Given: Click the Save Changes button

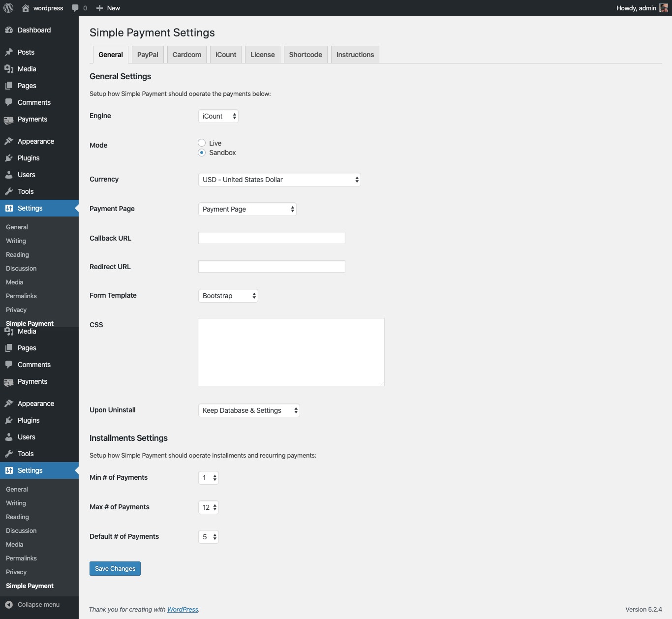Looking at the screenshot, I should tap(115, 568).
